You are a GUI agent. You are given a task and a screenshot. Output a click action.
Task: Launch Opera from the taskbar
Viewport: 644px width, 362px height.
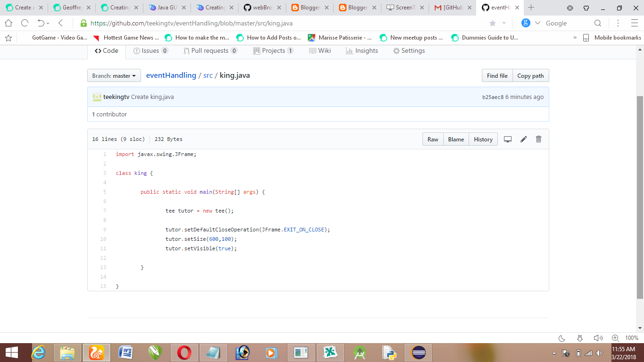184,353
